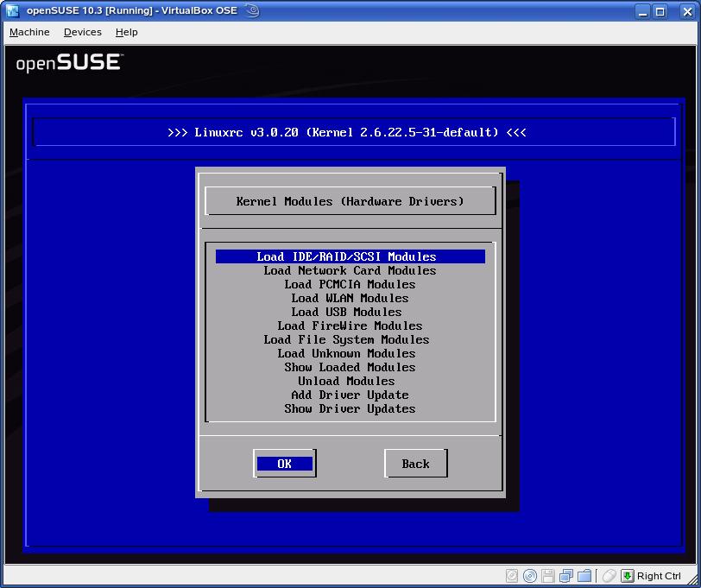Open the Help menu
The image size is (701, 588).
[x=127, y=32]
